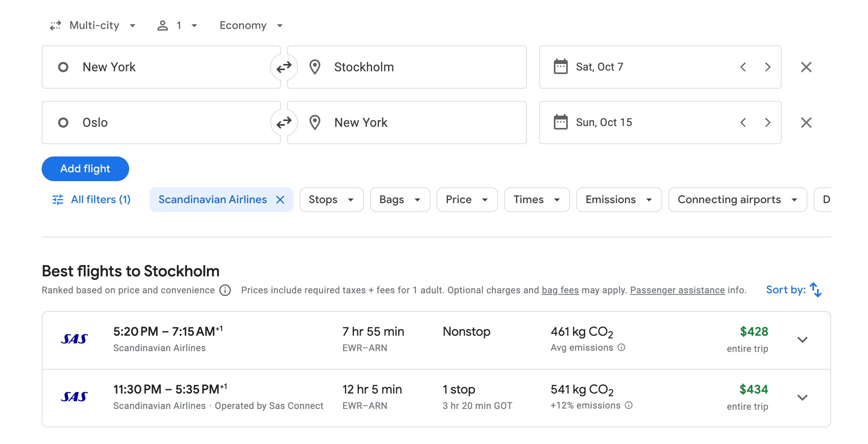
Task: Click the Add flight button
Action: [x=85, y=169]
